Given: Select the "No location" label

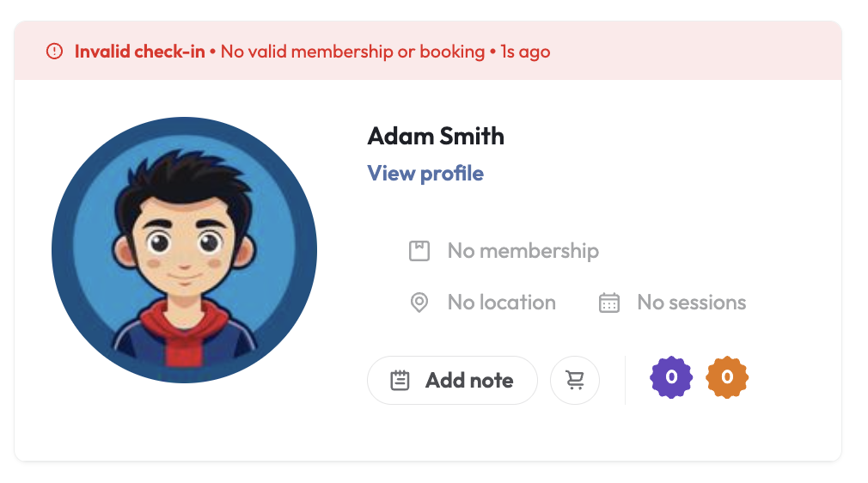Looking at the screenshot, I should coord(501,303).
